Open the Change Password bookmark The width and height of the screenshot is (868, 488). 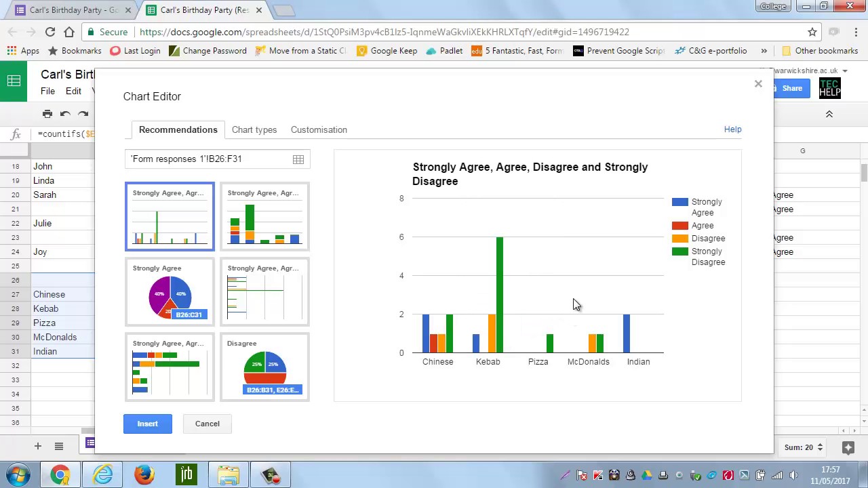(208, 51)
